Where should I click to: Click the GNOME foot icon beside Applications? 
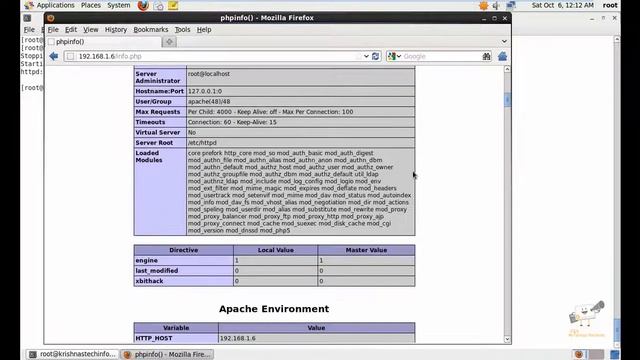(x=29, y=5)
